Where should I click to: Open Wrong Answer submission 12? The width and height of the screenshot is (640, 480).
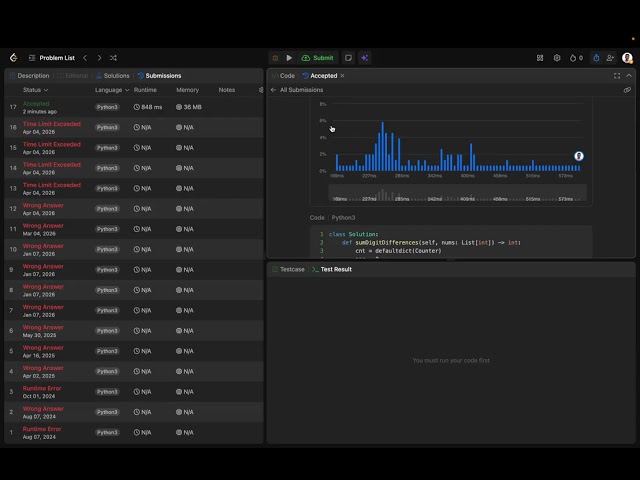pyautogui.click(x=133, y=209)
